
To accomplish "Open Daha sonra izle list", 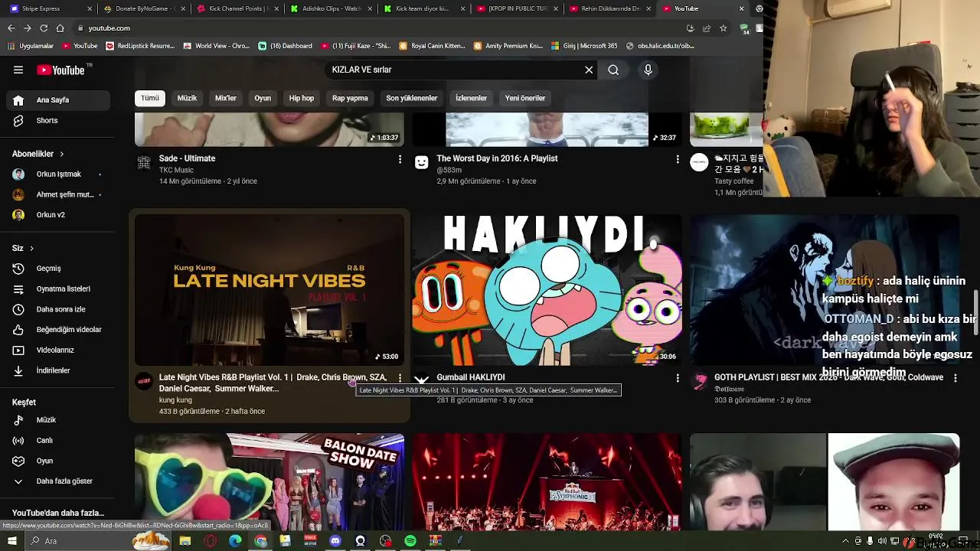I will 60,309.
